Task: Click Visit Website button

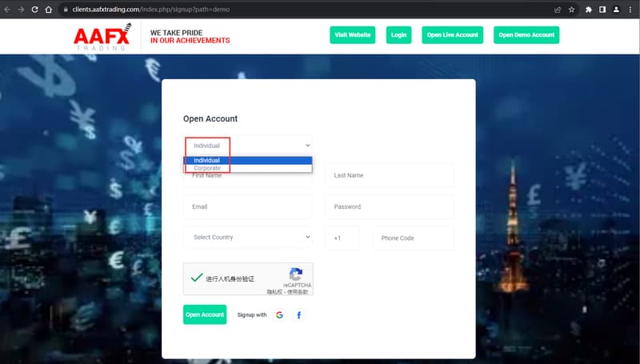Action: [353, 35]
